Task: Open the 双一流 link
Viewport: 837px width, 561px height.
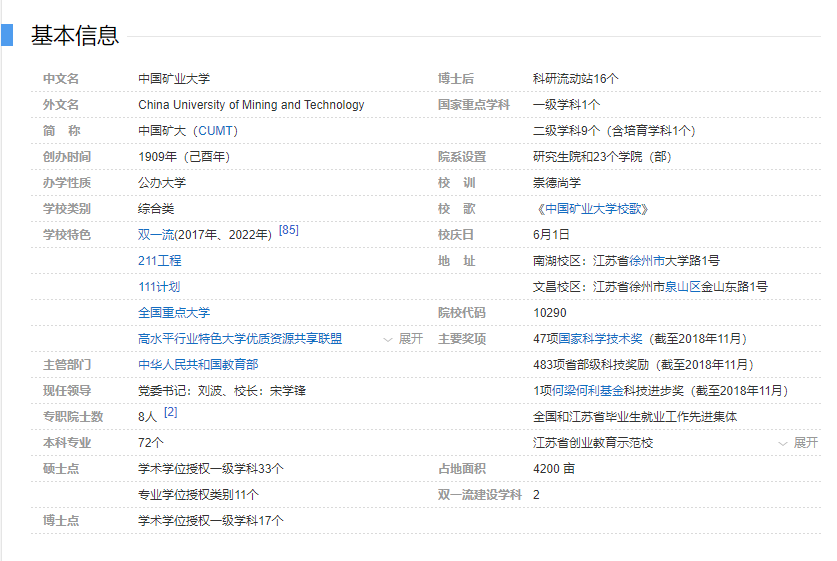Action: click(156, 235)
